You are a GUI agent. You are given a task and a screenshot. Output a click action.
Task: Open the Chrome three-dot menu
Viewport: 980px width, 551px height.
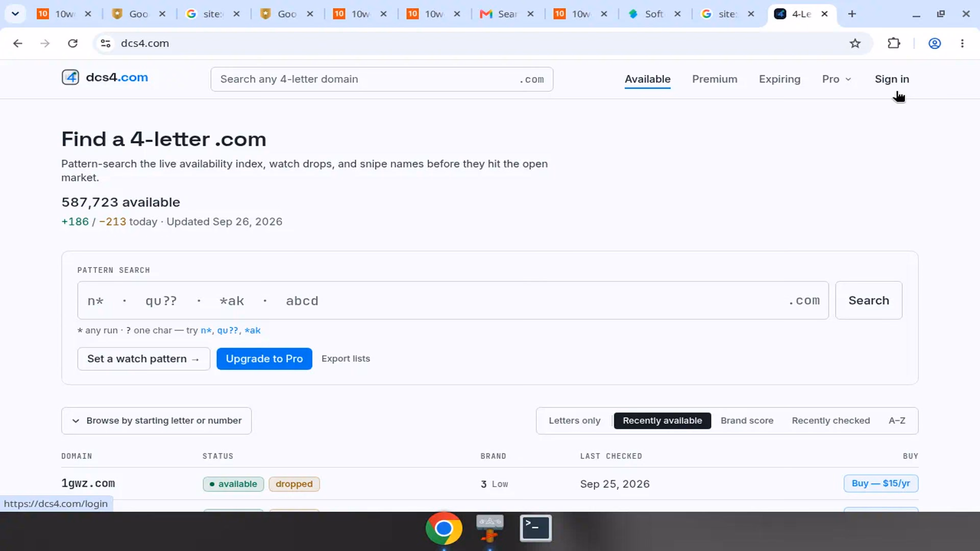pyautogui.click(x=962, y=43)
